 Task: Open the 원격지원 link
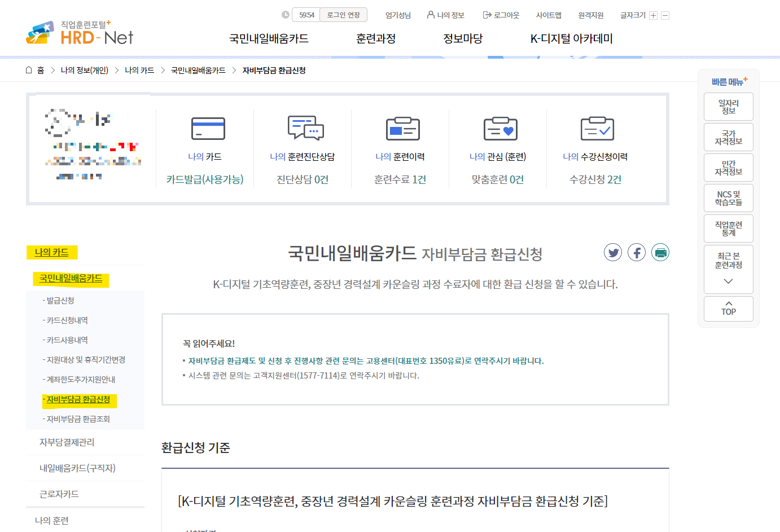point(591,15)
